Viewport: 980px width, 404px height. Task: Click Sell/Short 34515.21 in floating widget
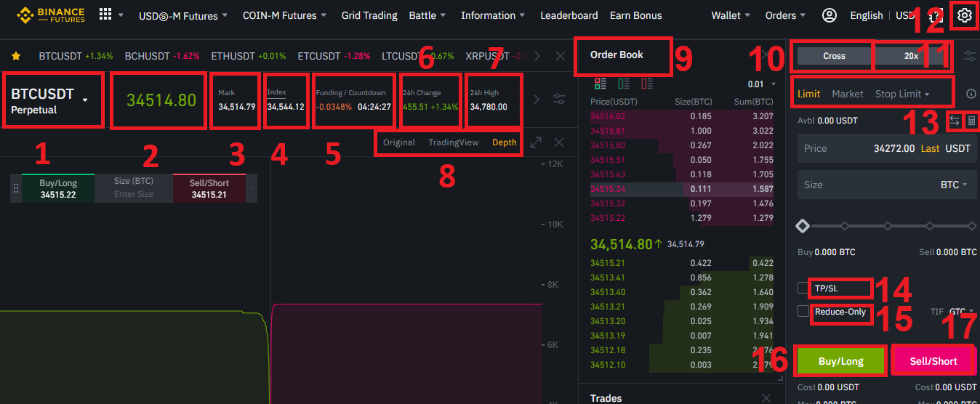click(209, 189)
